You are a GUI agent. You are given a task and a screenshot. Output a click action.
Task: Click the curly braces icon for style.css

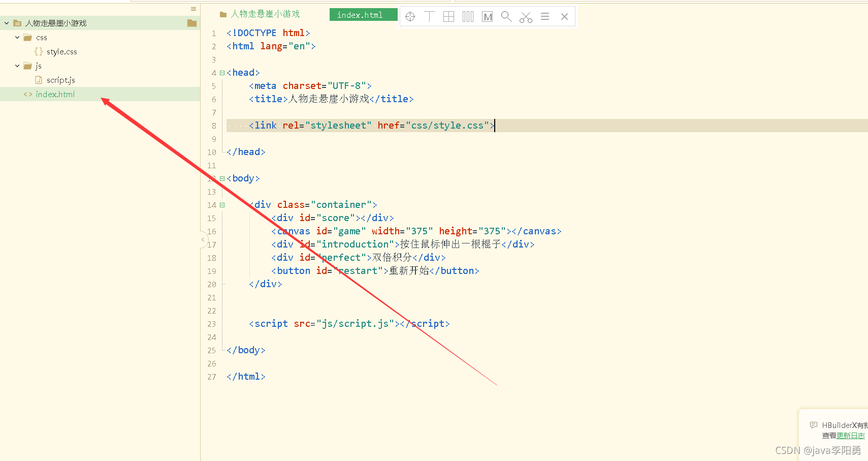coord(39,52)
